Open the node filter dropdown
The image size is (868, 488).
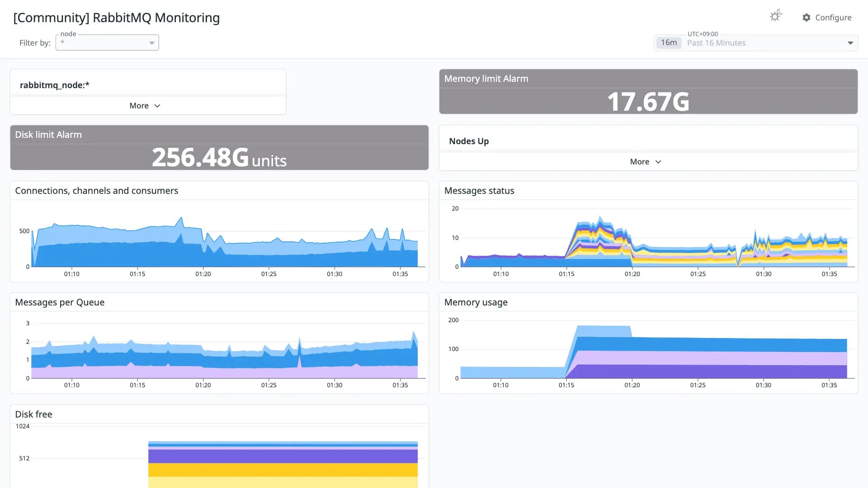coord(107,42)
